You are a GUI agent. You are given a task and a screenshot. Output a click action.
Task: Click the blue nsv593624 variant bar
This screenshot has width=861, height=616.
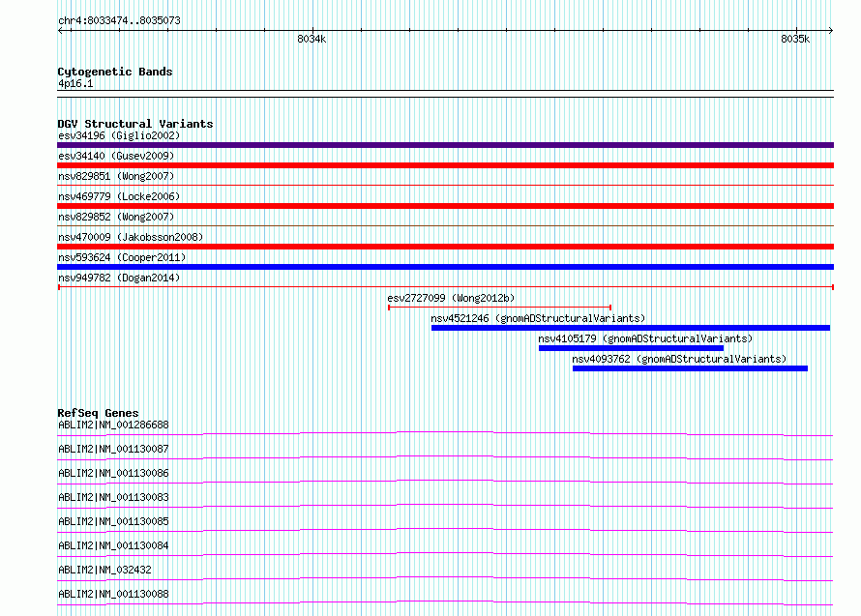[x=445, y=267]
